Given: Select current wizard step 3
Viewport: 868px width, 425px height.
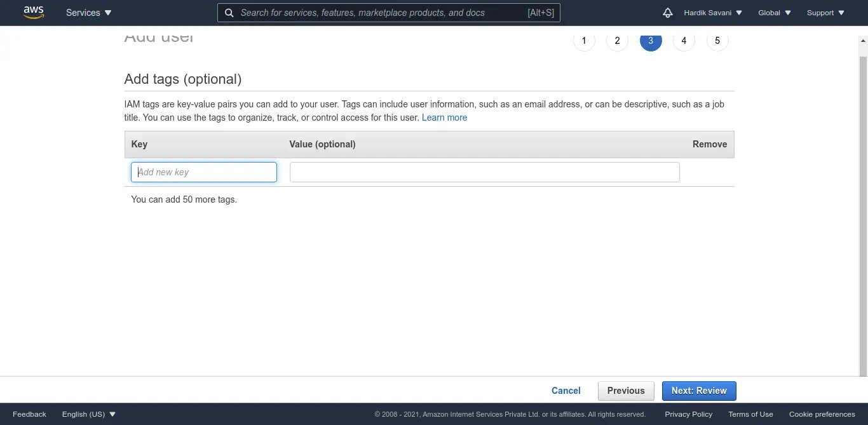Looking at the screenshot, I should 651,41.
